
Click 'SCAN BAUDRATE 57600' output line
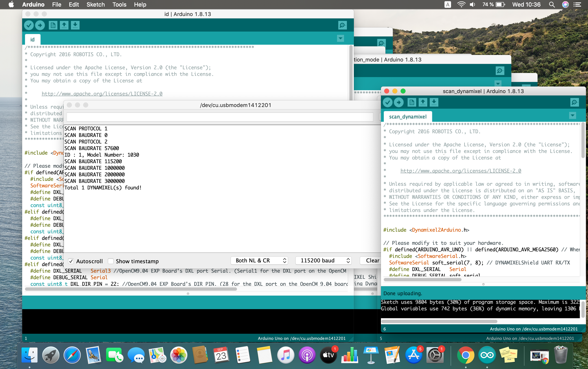(x=92, y=148)
